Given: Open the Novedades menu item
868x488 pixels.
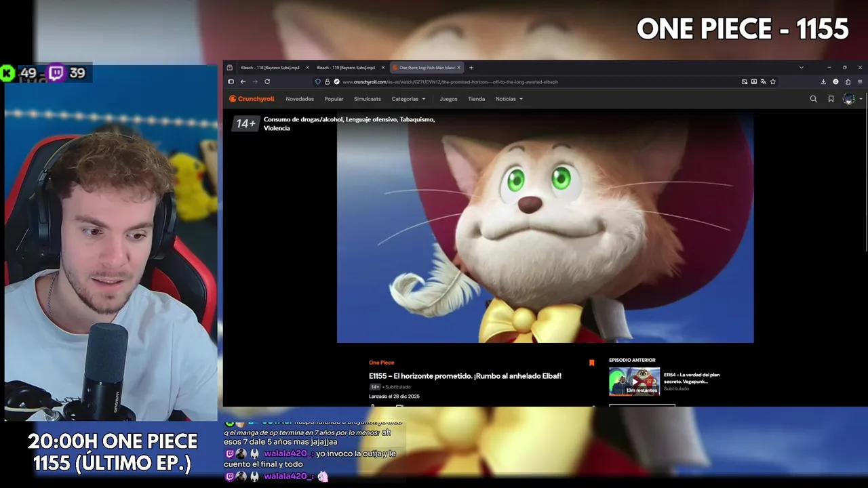Looking at the screenshot, I should [x=300, y=99].
